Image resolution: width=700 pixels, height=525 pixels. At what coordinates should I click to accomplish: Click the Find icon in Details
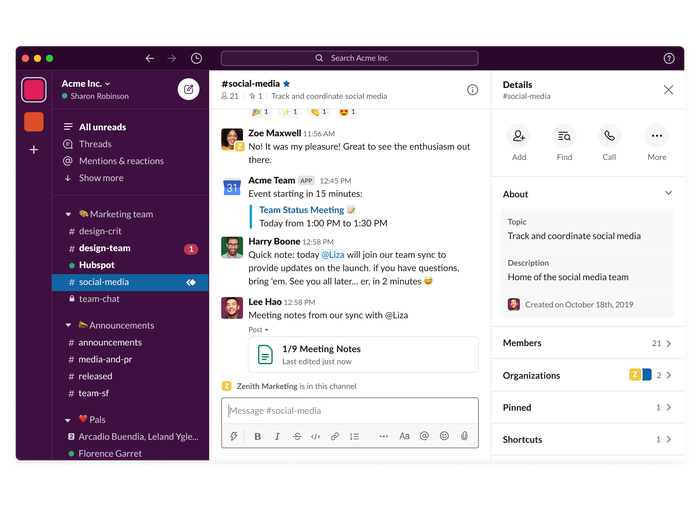(x=565, y=136)
